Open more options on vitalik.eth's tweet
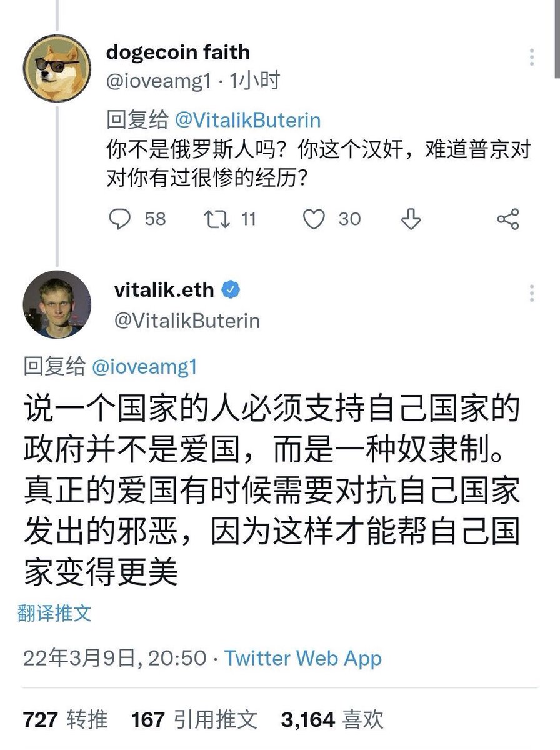This screenshot has height=750, width=560. coord(532,293)
